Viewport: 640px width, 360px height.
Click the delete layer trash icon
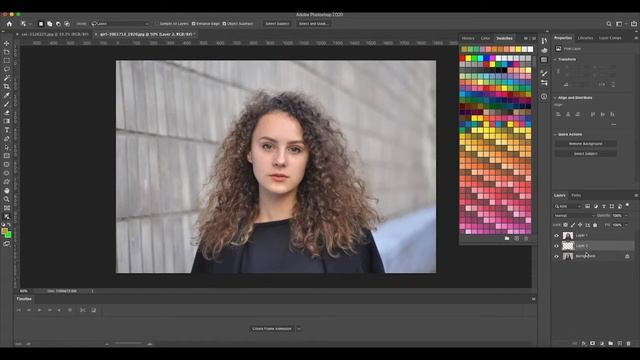pyautogui.click(x=629, y=344)
